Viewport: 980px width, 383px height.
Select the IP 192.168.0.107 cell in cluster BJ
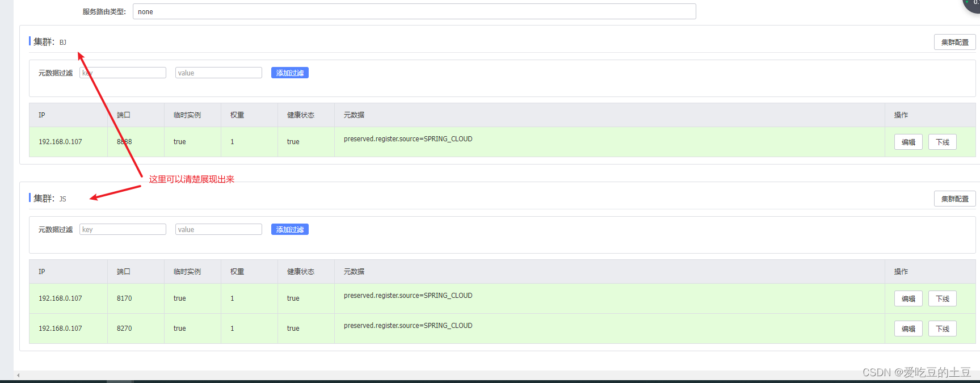(68, 142)
